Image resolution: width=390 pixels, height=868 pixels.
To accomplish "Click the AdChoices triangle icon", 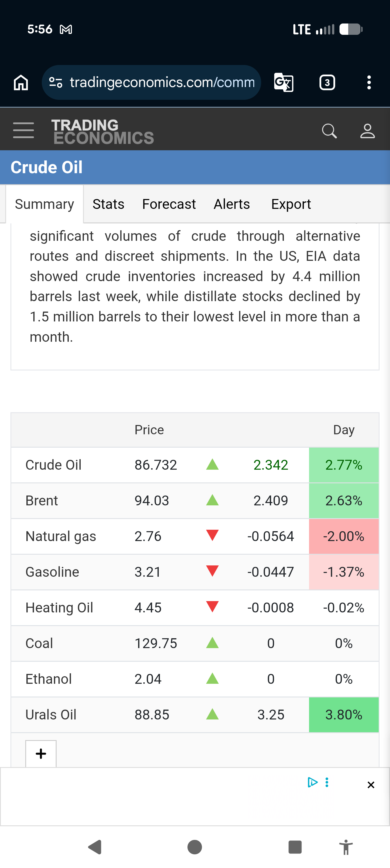I will coord(313,782).
